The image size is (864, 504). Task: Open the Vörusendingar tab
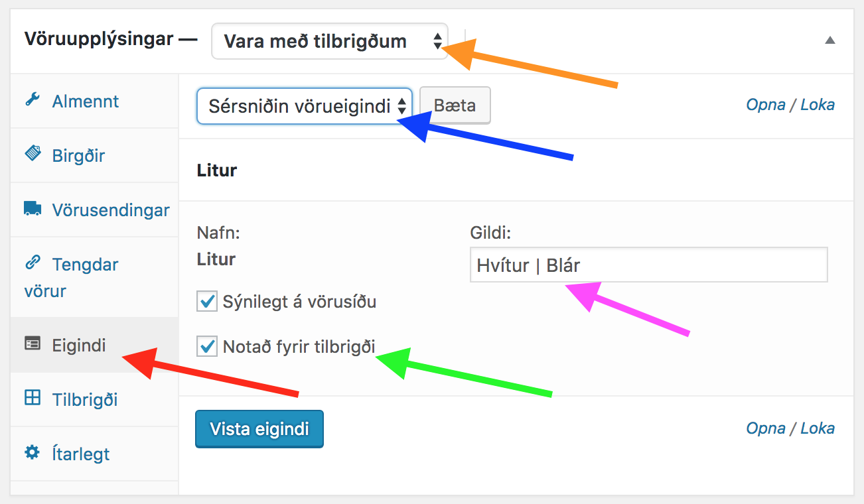110,210
